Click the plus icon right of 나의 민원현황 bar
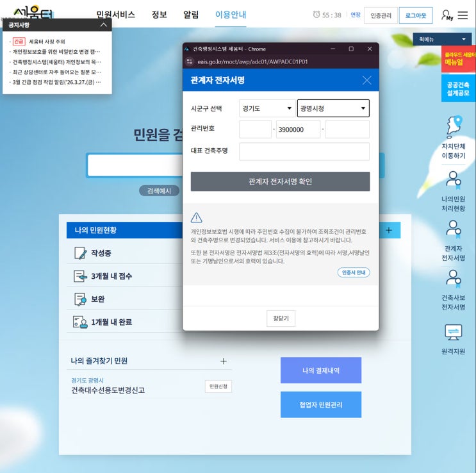476x473 pixels. [389, 230]
